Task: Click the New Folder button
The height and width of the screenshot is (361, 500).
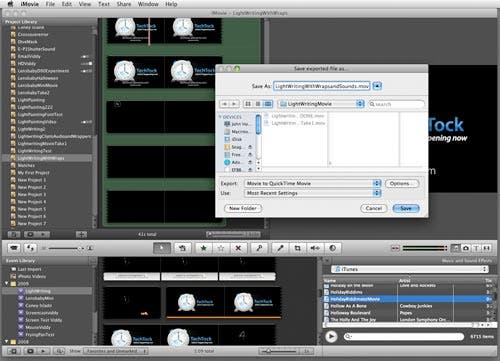Action: (243, 208)
